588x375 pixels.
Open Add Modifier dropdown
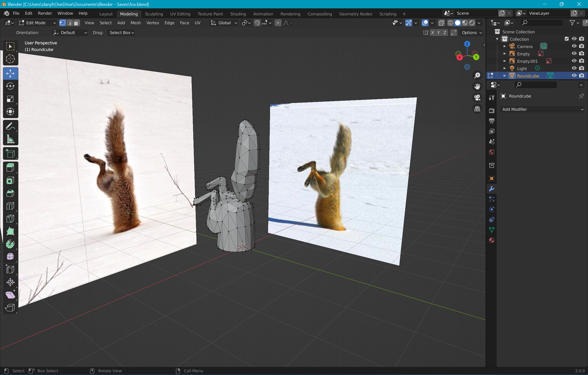click(542, 109)
